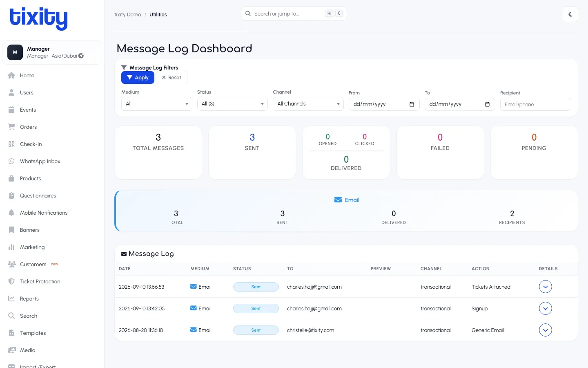Click the Total Messages stat card

(x=158, y=152)
